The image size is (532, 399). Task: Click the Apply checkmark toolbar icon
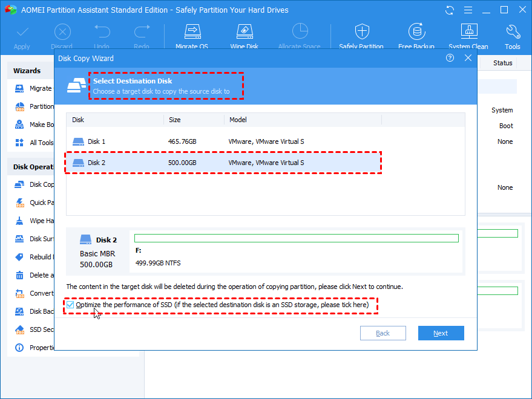(x=22, y=33)
